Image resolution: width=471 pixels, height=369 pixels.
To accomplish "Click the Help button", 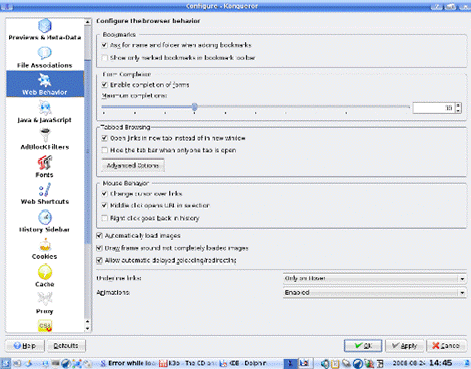I will pos(25,346).
